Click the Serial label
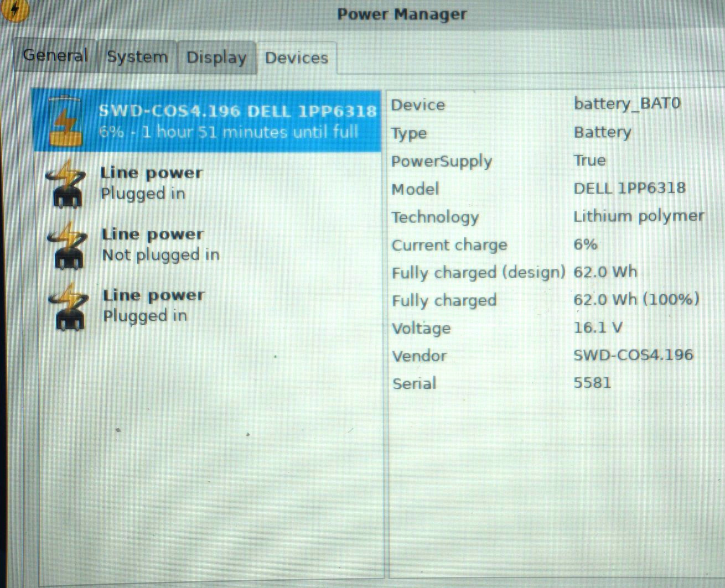Image resolution: width=725 pixels, height=588 pixels. click(x=414, y=383)
